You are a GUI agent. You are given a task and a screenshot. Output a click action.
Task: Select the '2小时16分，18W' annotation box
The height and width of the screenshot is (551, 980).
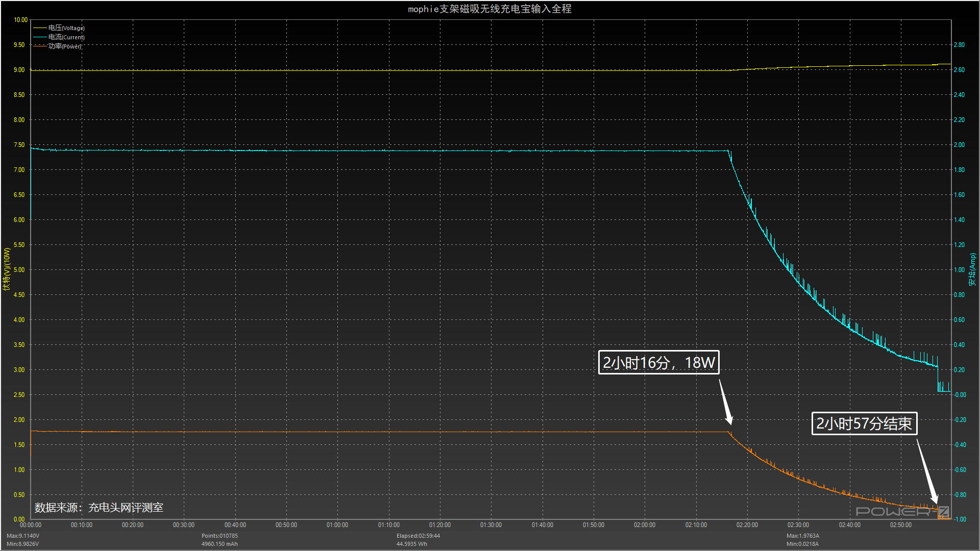point(658,362)
